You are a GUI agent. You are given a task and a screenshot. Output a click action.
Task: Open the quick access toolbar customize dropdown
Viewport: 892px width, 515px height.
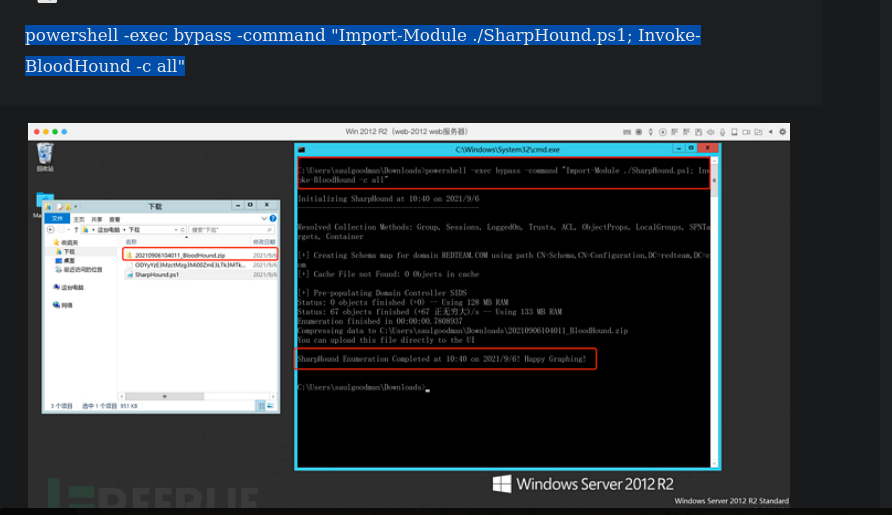(x=76, y=207)
